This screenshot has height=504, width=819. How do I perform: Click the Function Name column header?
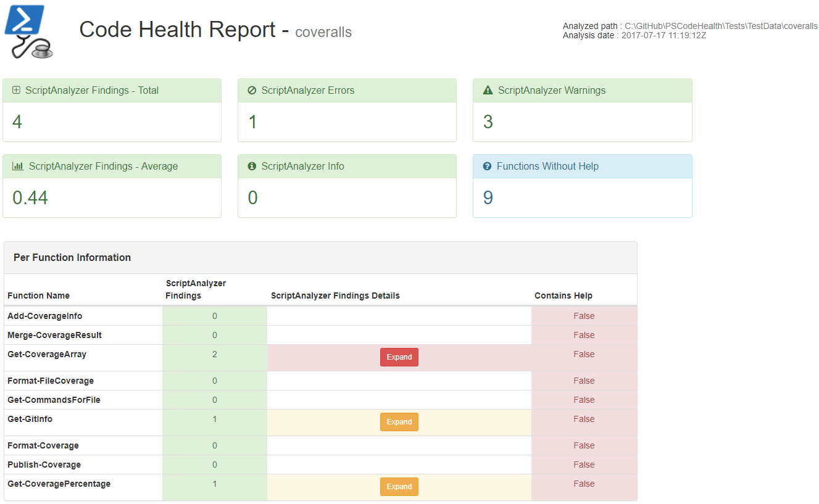[38, 295]
